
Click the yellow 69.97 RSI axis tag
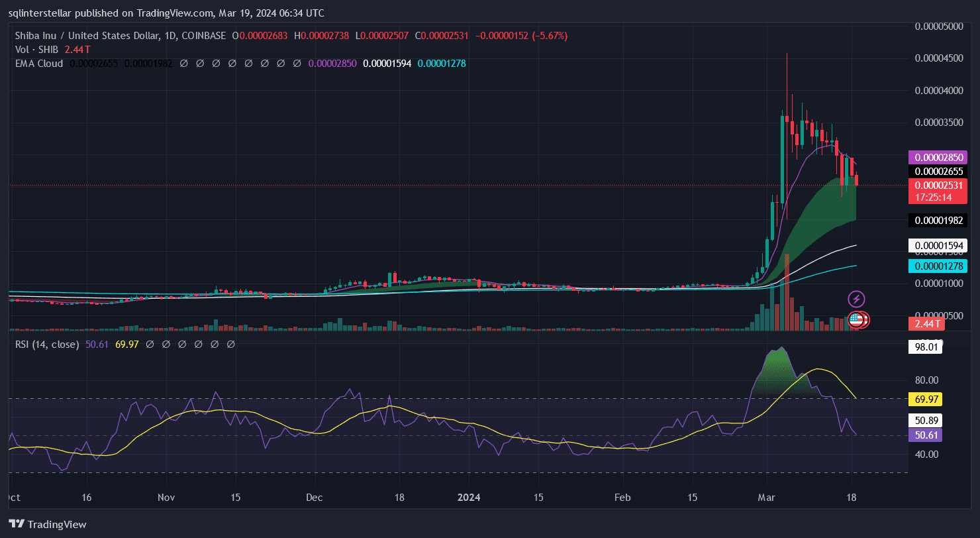[925, 400]
